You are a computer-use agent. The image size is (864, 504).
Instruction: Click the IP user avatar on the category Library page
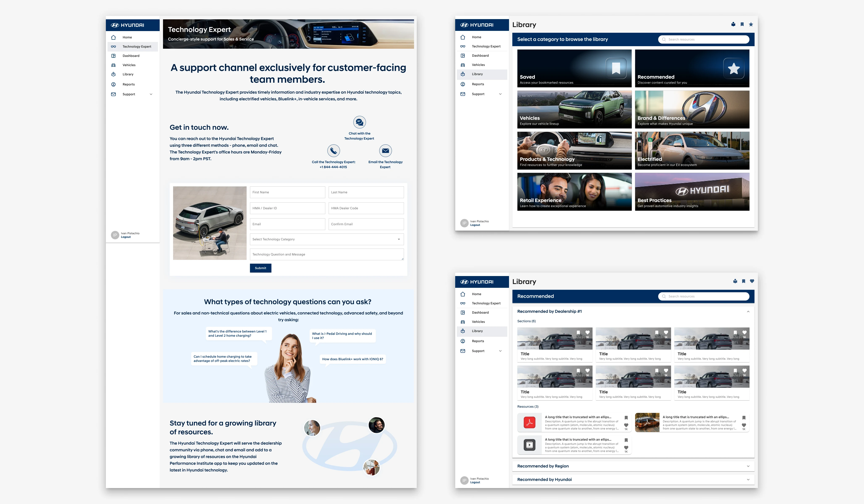click(464, 223)
